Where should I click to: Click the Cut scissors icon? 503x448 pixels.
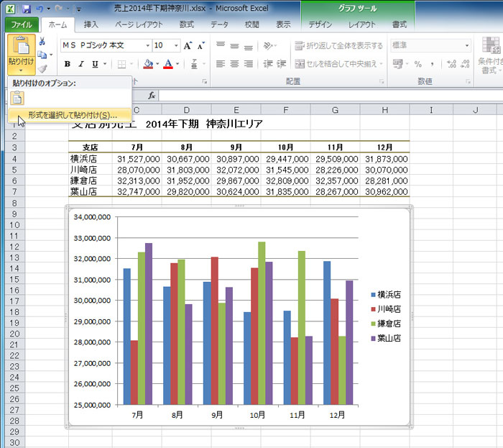42,42
